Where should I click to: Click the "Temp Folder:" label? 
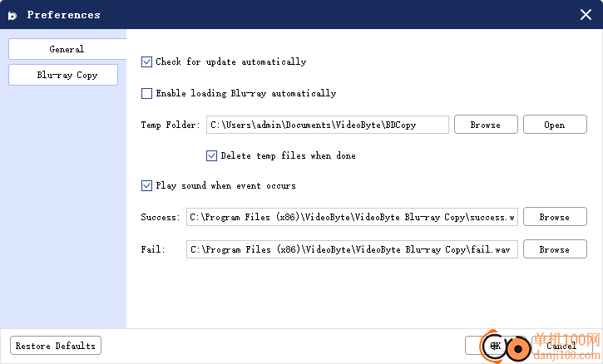(x=170, y=125)
